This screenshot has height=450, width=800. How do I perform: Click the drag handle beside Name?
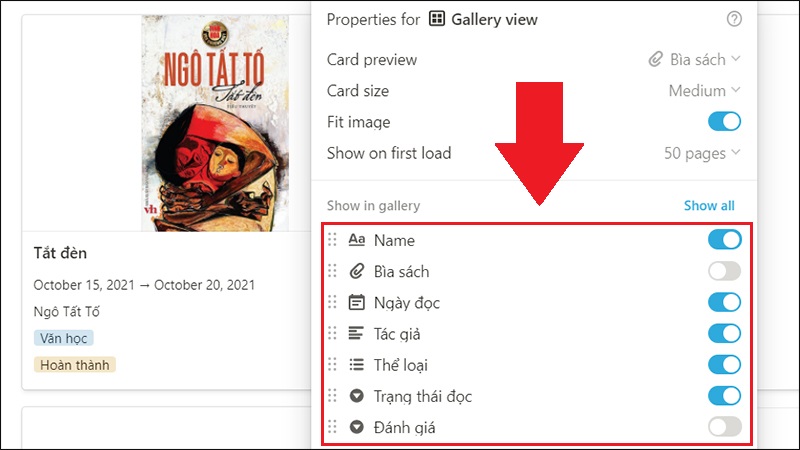[332, 240]
